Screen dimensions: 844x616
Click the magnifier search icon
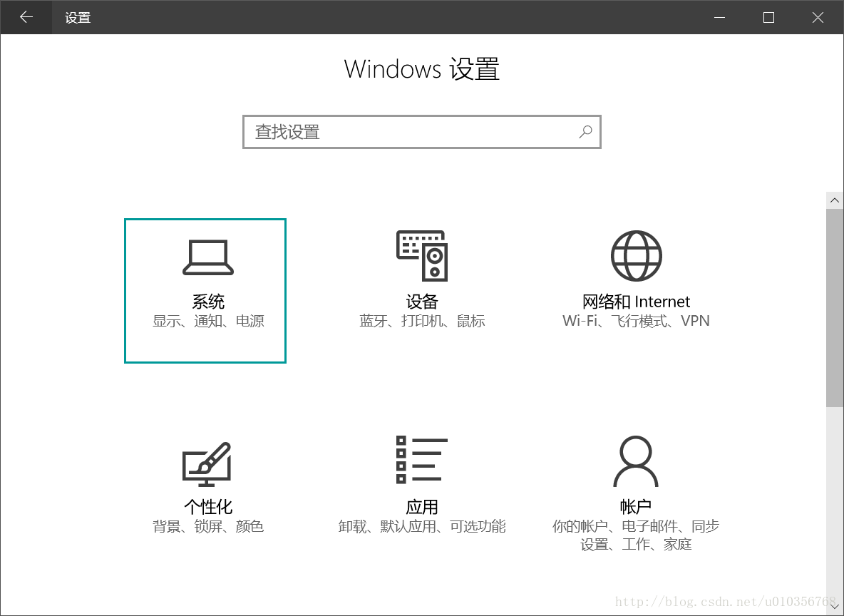pyautogui.click(x=586, y=131)
